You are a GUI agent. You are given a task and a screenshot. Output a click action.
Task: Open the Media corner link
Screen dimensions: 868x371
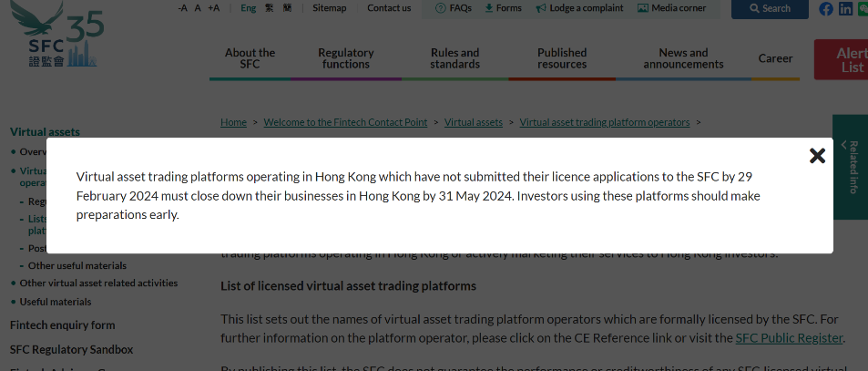tap(671, 8)
